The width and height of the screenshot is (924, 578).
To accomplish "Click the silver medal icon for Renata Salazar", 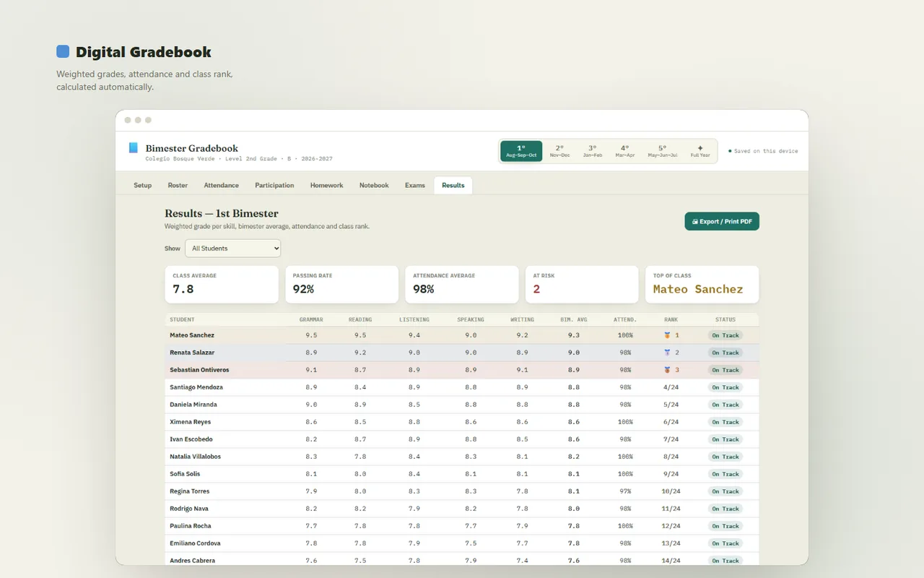I will click(x=668, y=353).
